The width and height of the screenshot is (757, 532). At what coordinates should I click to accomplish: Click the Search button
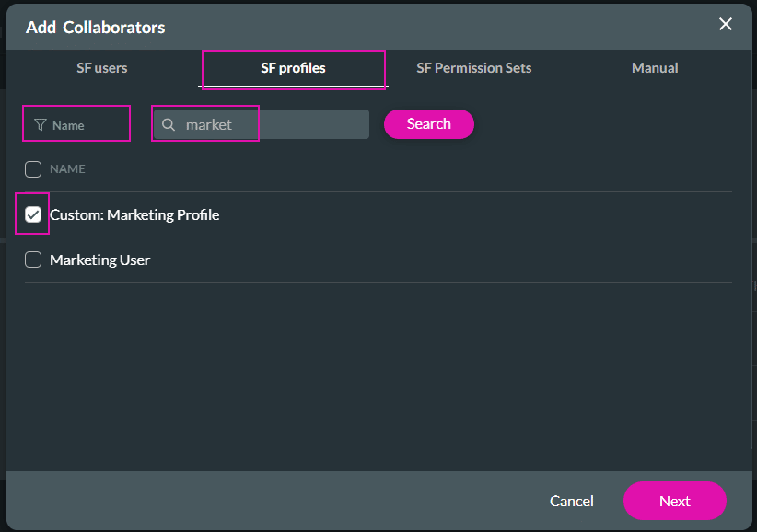pos(428,123)
